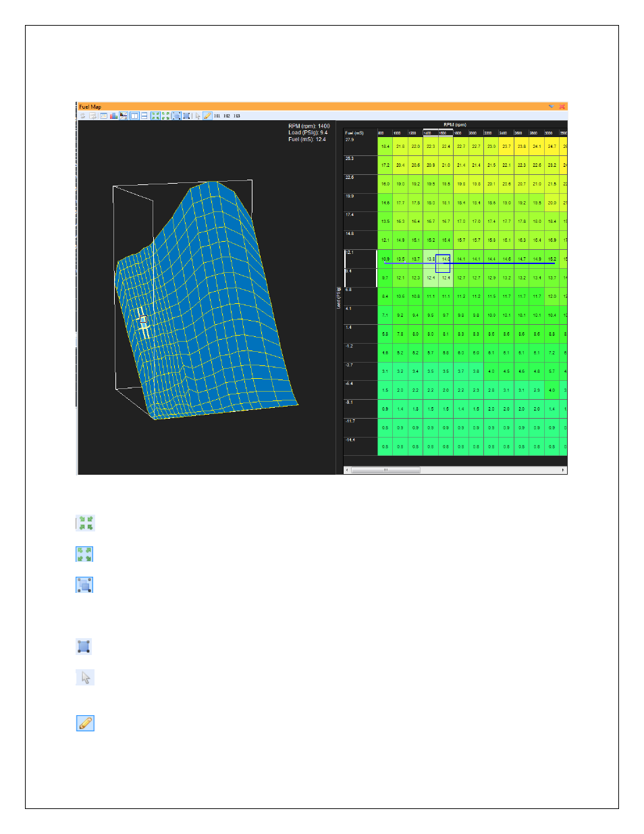Toggle the pencil edit tool in toolbar
The image size is (644, 834).
pos(207,116)
